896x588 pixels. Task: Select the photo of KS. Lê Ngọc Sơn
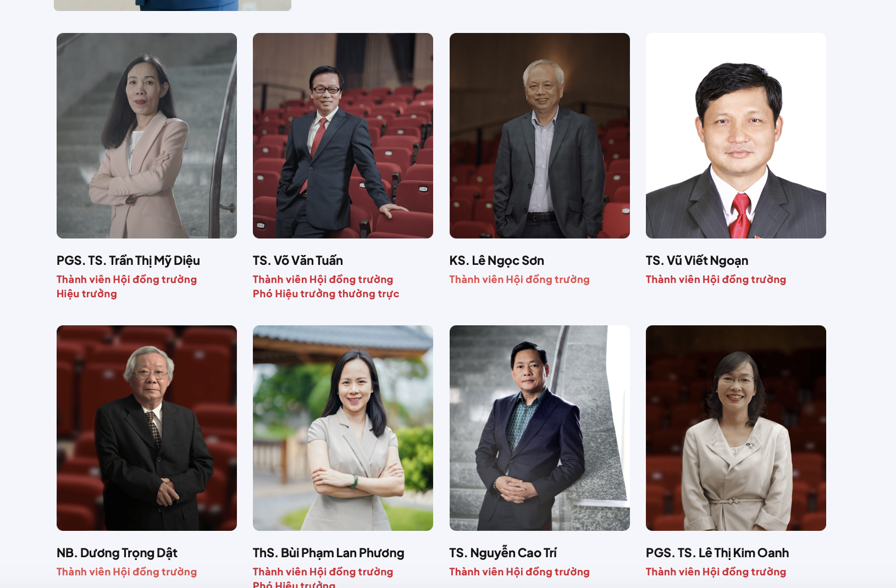tap(540, 136)
